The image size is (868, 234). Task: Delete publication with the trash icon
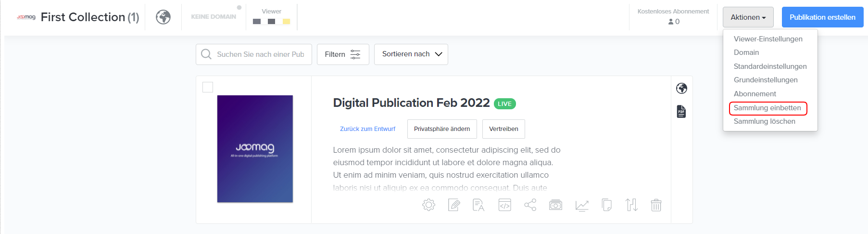point(656,205)
